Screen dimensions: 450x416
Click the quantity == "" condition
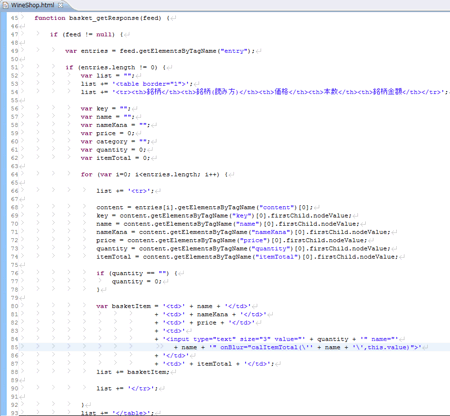coord(139,273)
